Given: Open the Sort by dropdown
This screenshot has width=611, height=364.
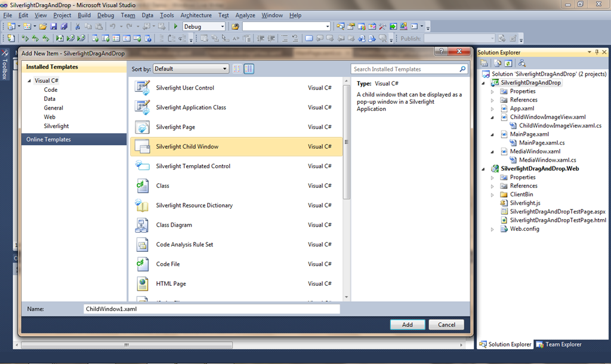Looking at the screenshot, I should point(190,69).
